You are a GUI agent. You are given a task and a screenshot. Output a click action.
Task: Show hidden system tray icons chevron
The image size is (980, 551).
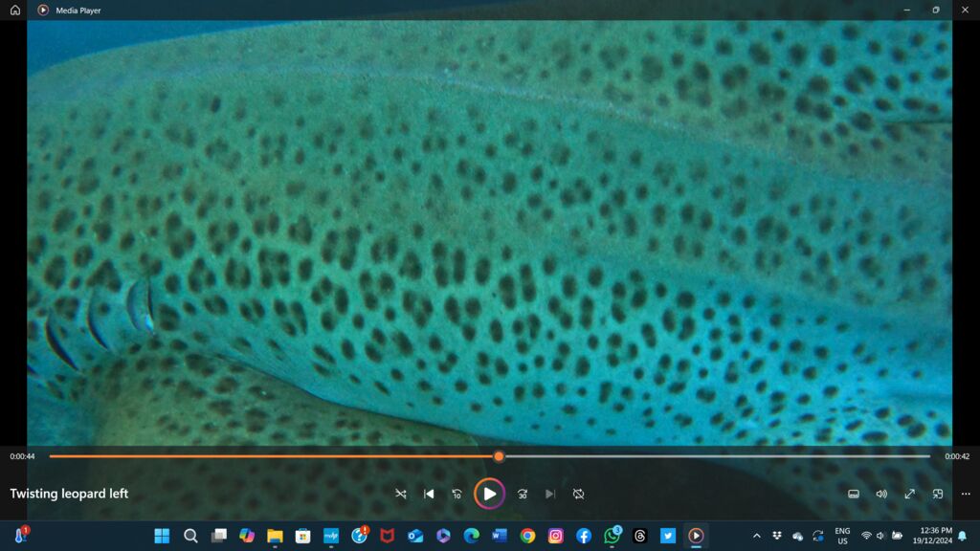coord(757,536)
